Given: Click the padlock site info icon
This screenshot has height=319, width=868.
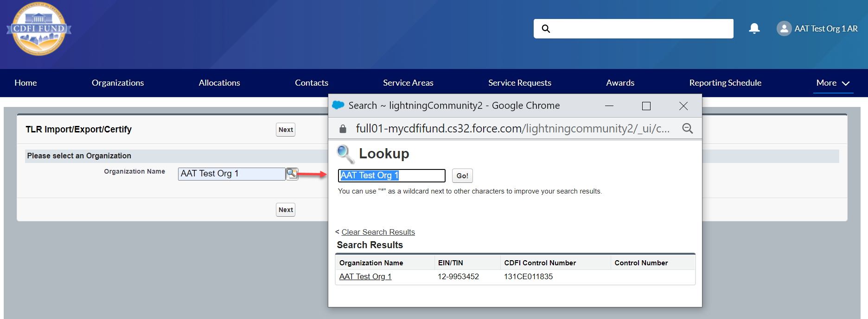Looking at the screenshot, I should click(x=343, y=129).
